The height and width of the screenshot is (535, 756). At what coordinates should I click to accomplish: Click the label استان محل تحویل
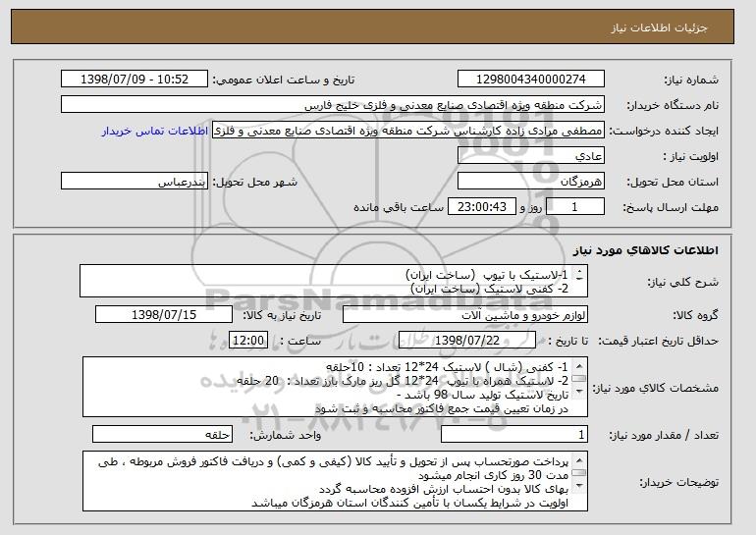tap(673, 182)
